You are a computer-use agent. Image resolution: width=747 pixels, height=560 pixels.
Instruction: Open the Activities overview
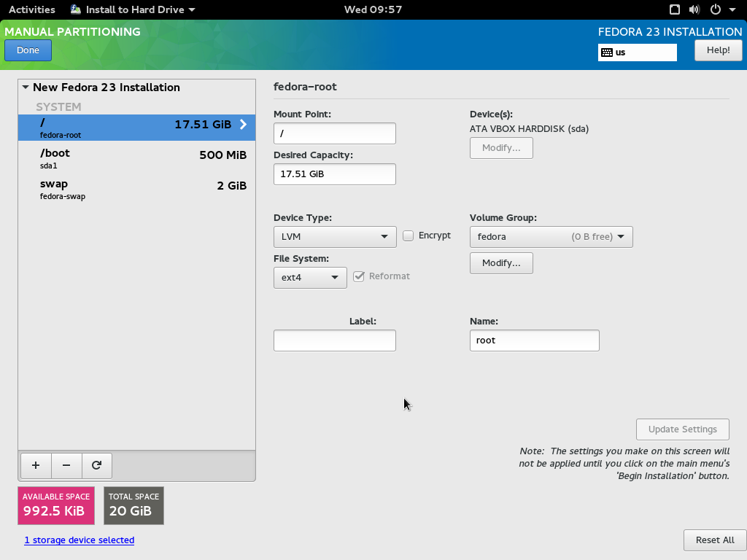pos(31,9)
